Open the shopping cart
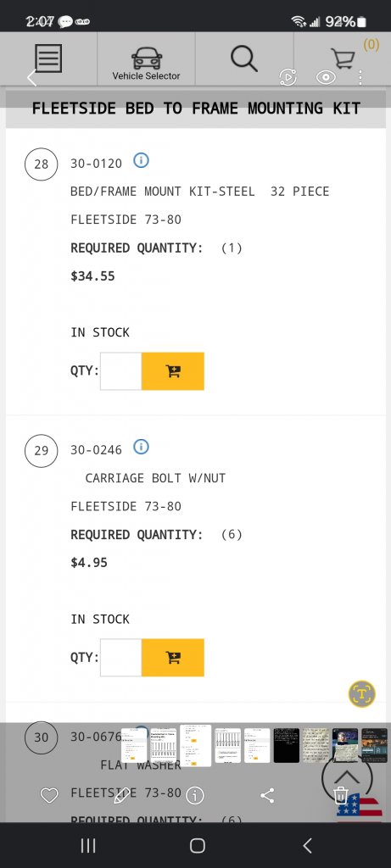The height and width of the screenshot is (868, 391). coord(343,58)
